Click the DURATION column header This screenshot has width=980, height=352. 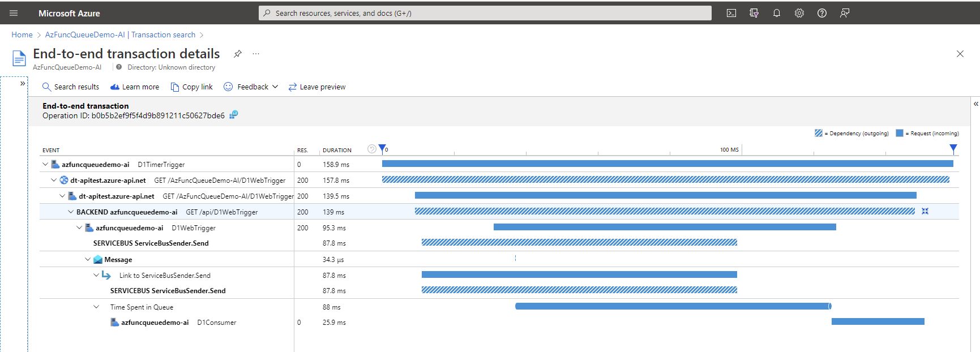click(337, 150)
